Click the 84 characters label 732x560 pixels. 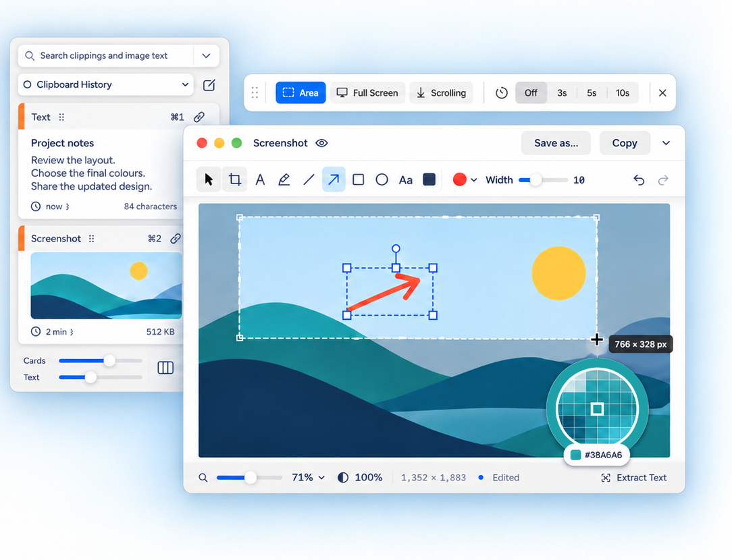click(x=151, y=206)
